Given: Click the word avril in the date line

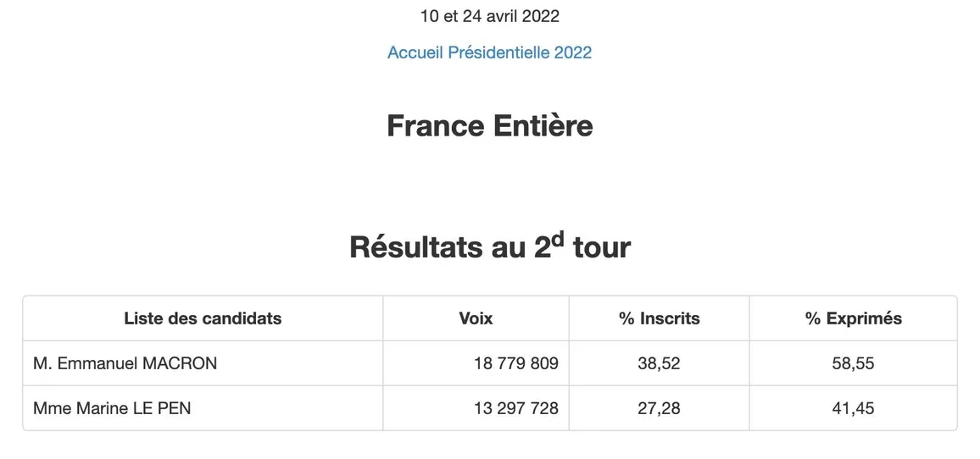Looking at the screenshot, I should (504, 16).
